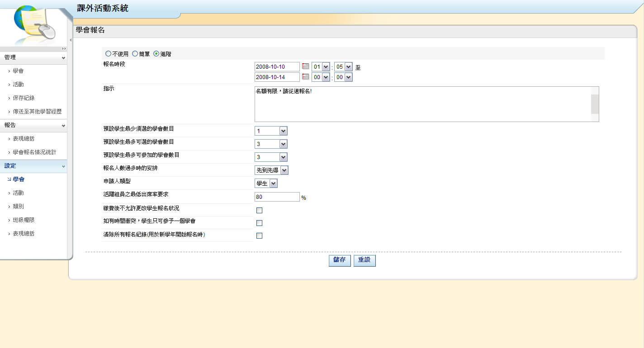Collapse the sidebar using the double-arrow icon
The width and height of the screenshot is (644, 348).
[64, 48]
